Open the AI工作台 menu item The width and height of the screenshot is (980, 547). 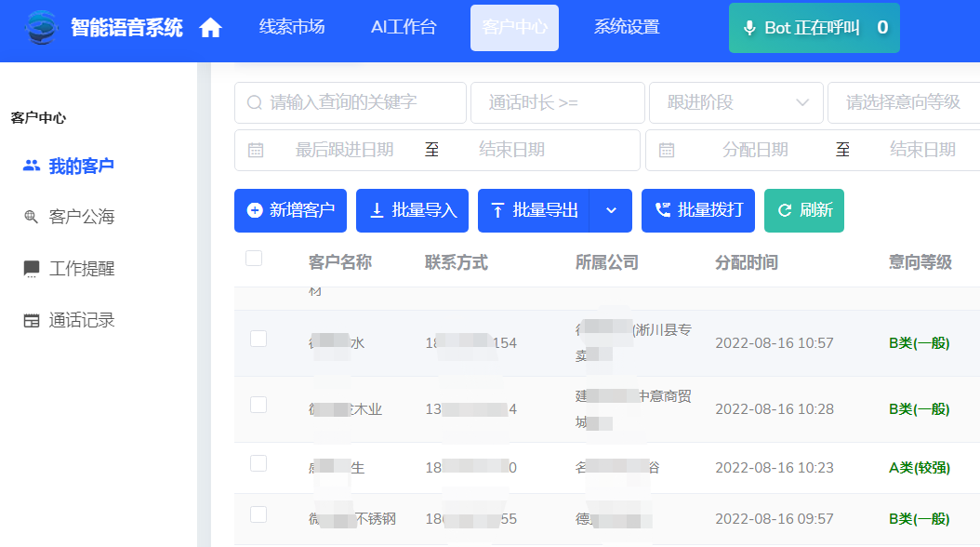403,27
